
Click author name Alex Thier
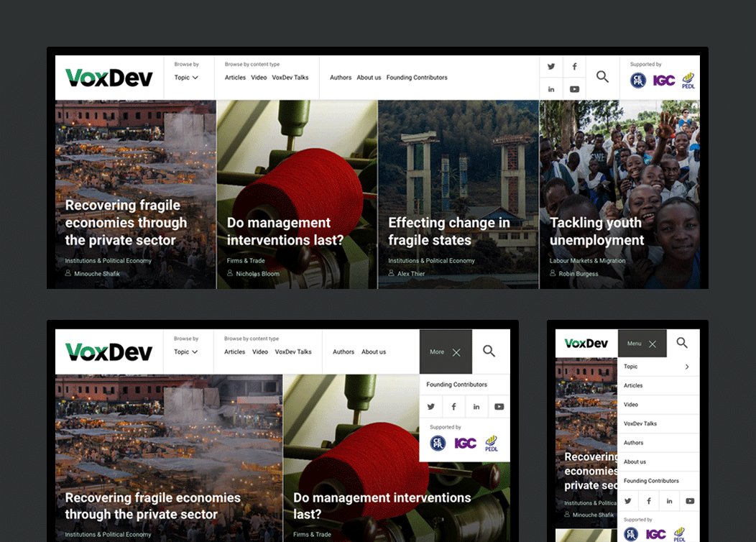click(411, 274)
